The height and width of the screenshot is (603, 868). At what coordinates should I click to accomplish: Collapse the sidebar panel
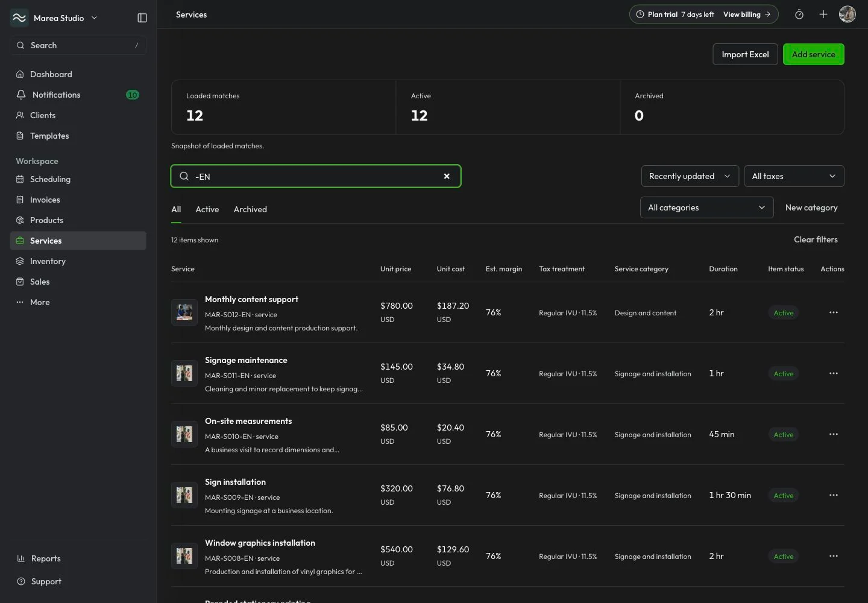coord(142,18)
